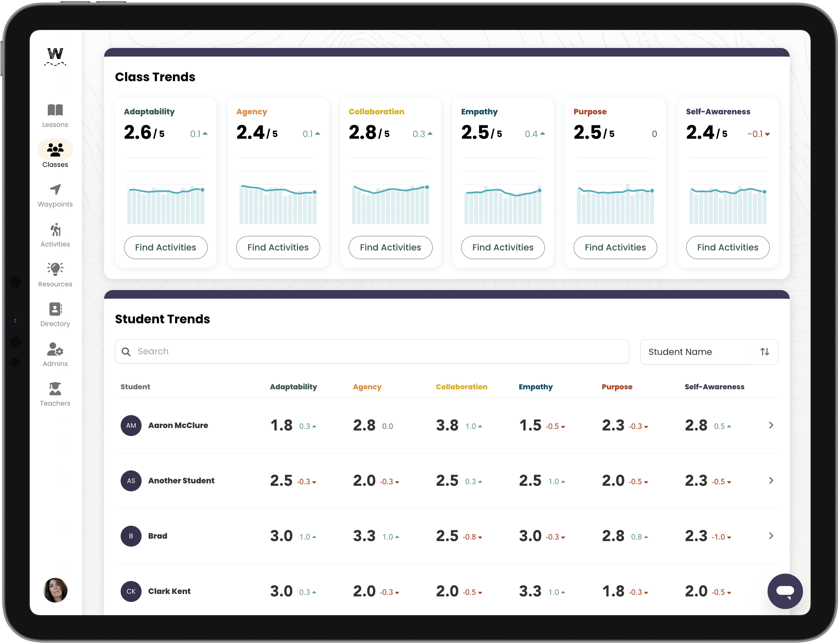The image size is (840, 644).
Task: Open the chat bubble widget
Action: coord(785,591)
